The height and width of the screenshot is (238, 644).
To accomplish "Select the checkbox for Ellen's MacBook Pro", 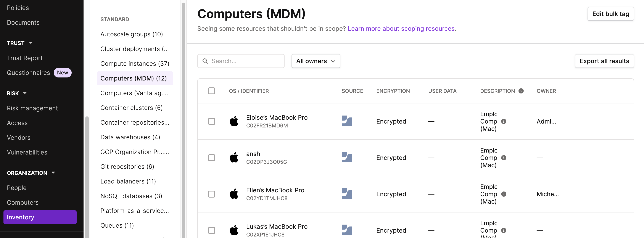I will (x=211, y=194).
